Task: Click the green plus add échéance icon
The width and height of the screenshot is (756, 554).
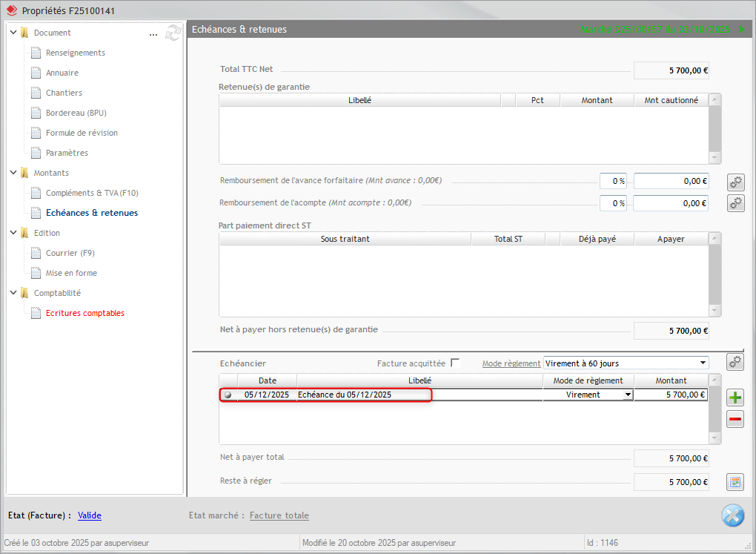Action: (735, 398)
